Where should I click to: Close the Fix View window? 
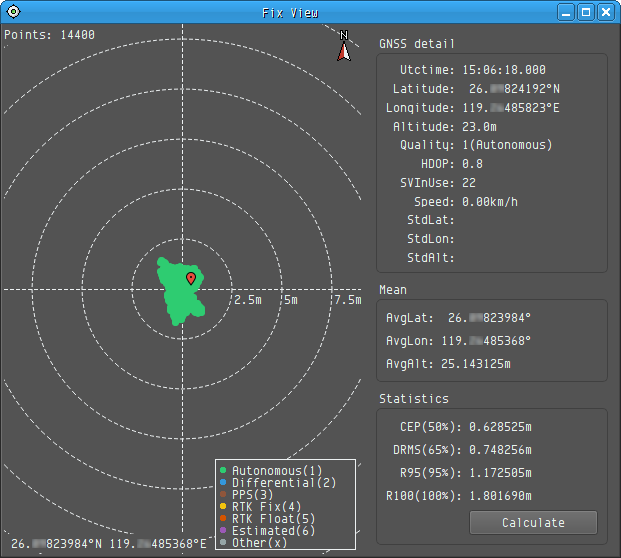pos(606,12)
